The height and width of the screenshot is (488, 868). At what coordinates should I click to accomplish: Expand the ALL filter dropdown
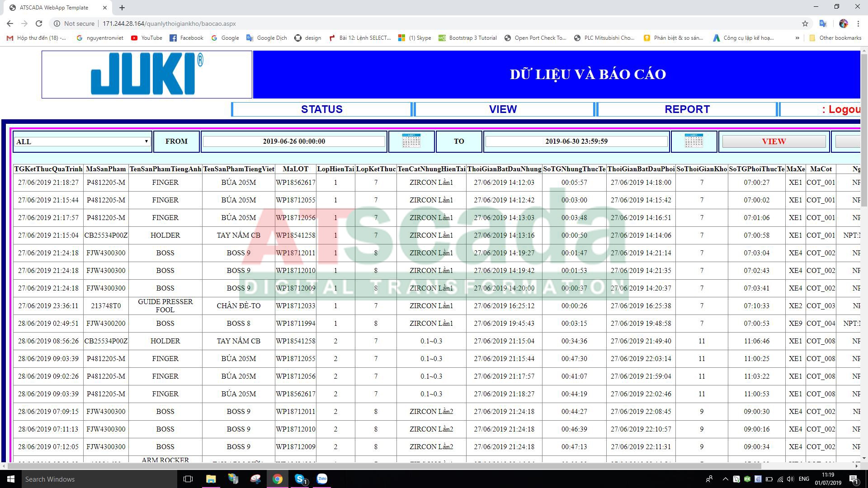pyautogui.click(x=82, y=141)
